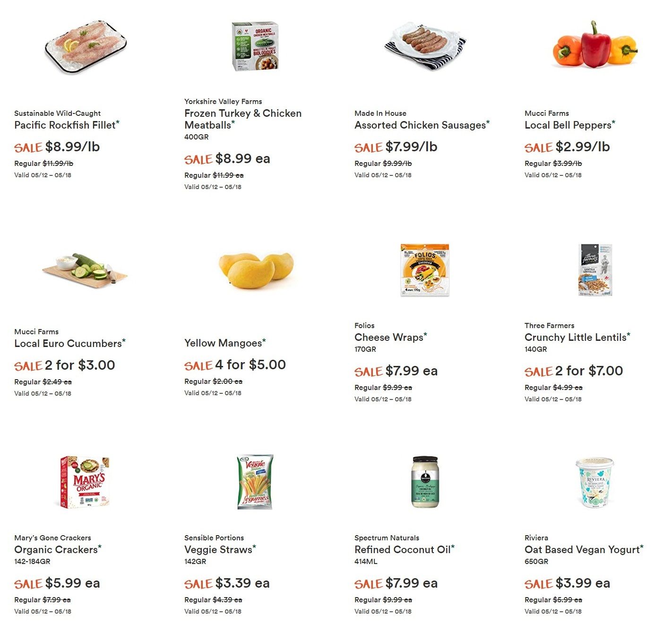
Task: Open the Pacific Rockfish Fillet title link
Action: (x=65, y=125)
